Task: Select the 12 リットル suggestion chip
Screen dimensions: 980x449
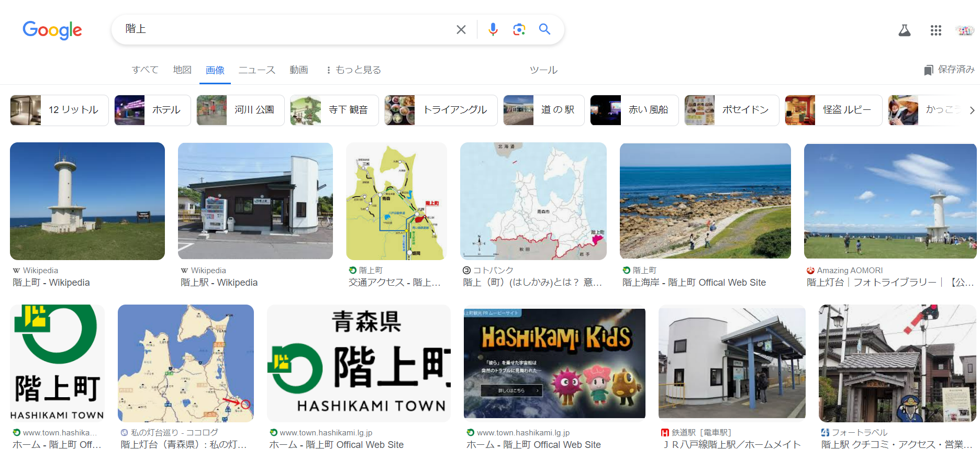Action: coord(59,110)
